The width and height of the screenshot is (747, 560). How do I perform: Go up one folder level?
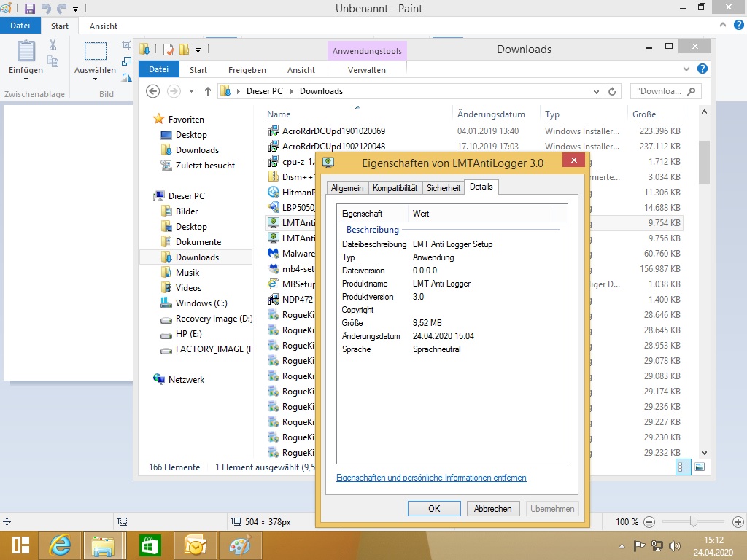click(x=208, y=91)
